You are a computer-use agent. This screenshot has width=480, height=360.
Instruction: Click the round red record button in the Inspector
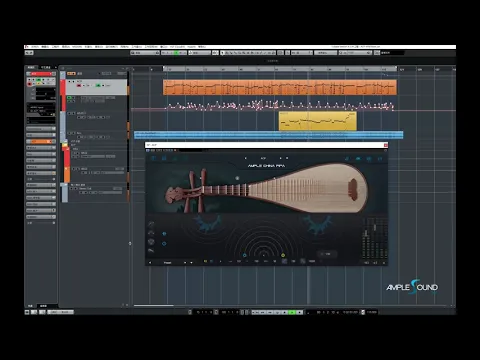click(29, 84)
